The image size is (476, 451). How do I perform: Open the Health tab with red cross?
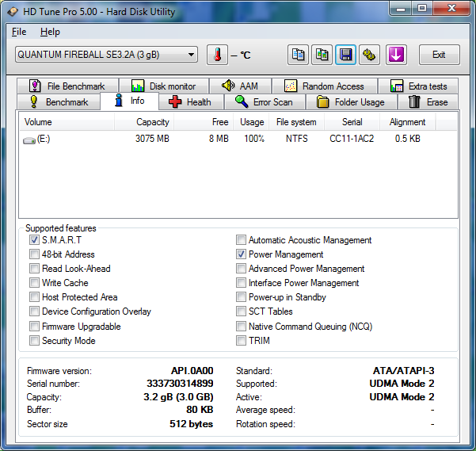[189, 101]
